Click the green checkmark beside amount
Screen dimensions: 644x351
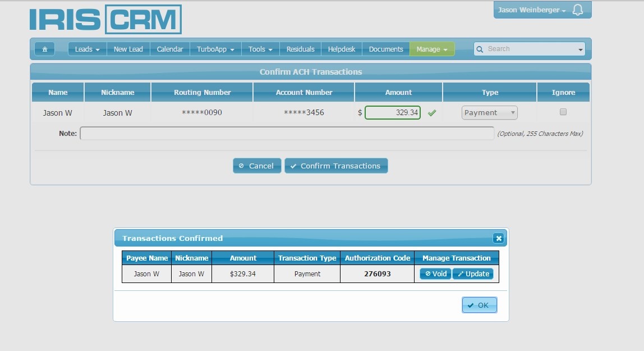click(x=431, y=113)
